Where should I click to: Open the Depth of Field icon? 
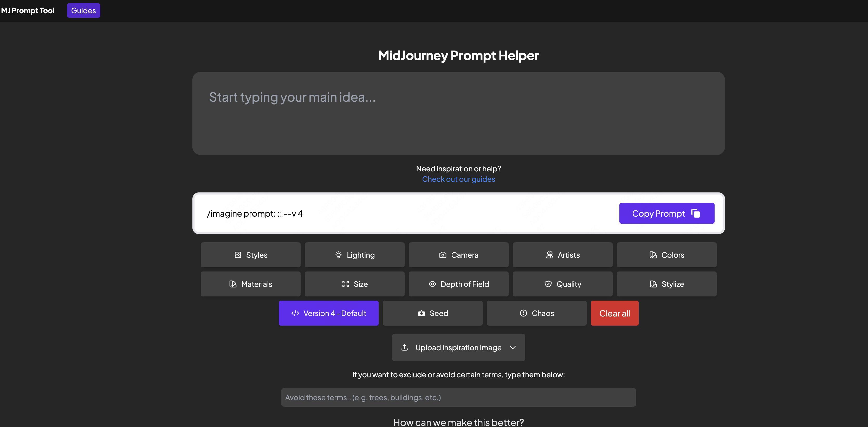432,283
